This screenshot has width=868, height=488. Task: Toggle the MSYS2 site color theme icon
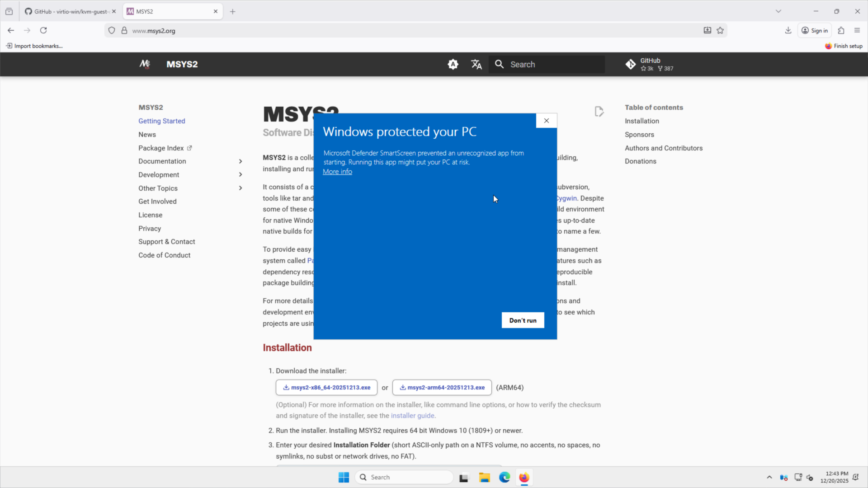(453, 64)
